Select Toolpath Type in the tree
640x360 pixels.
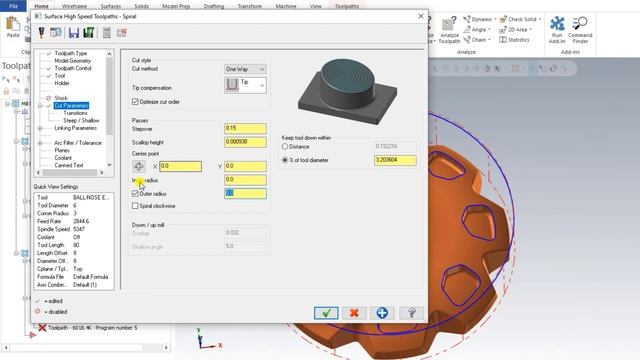click(71, 53)
